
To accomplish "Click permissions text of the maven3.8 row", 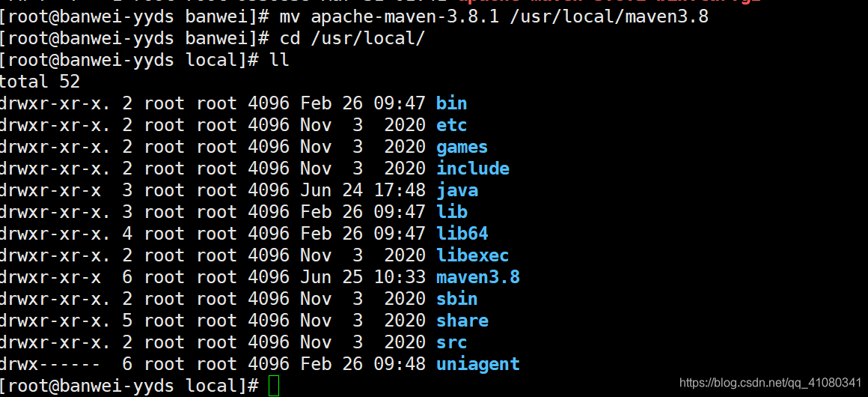I will tap(50, 277).
